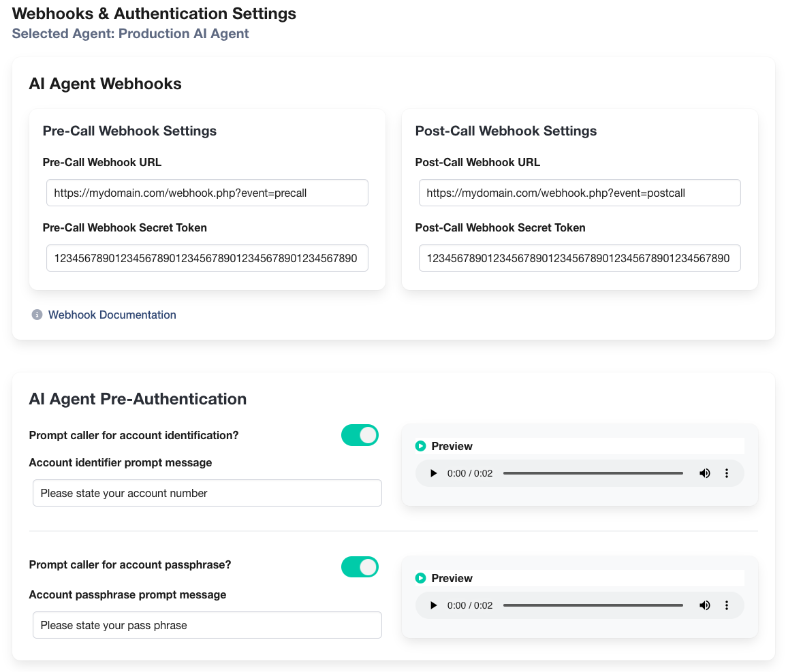Image resolution: width=786 pixels, height=672 pixels.
Task: Click the passphrase audio player seek bar
Action: 593,605
